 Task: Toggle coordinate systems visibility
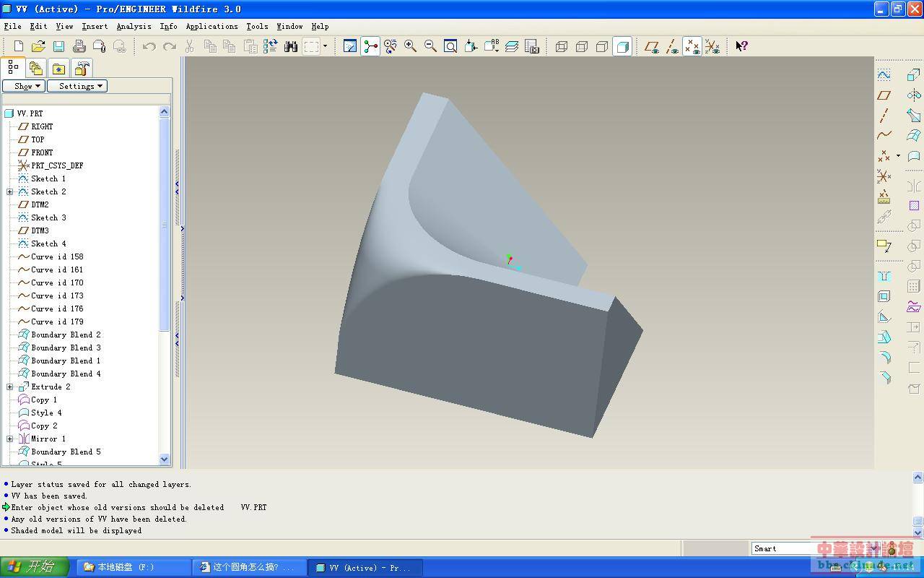tap(712, 46)
